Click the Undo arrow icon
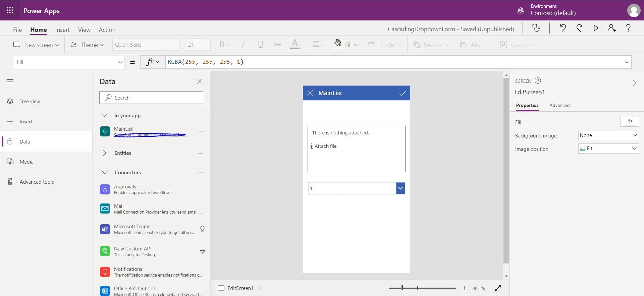 point(563,28)
